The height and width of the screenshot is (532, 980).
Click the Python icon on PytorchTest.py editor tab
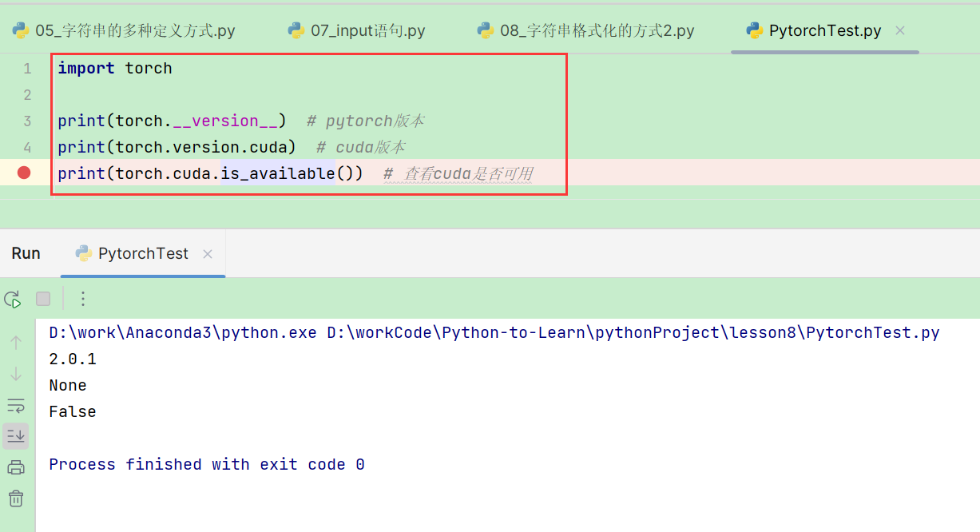coord(754,30)
